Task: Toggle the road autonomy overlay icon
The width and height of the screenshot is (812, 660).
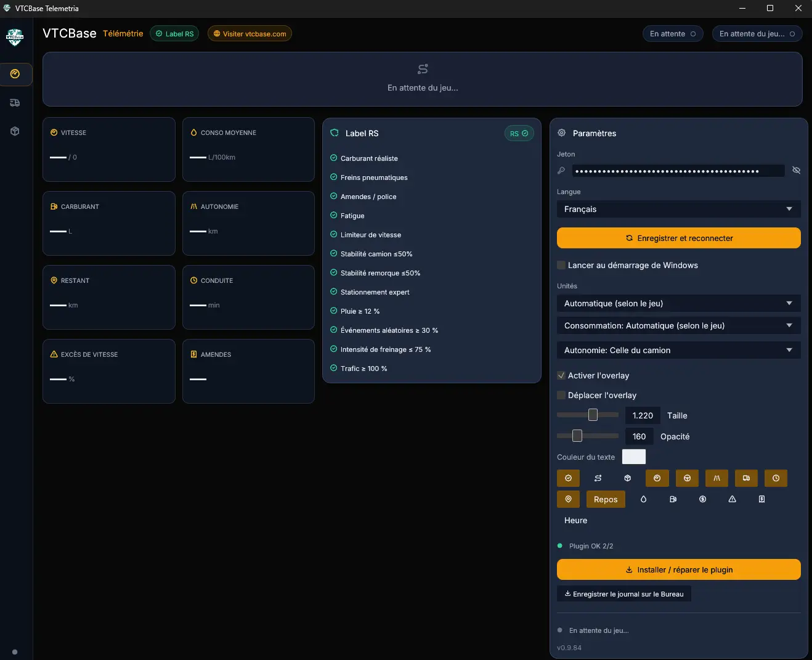Action: pos(717,478)
